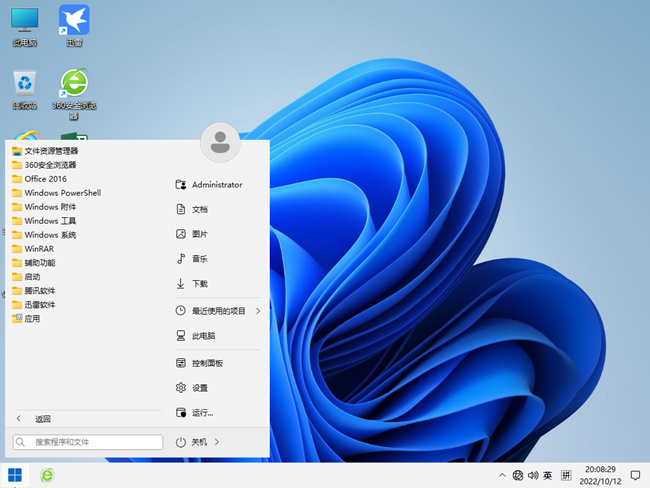
Task: Expand the 文件资源管理器 folder
Action: click(x=45, y=151)
